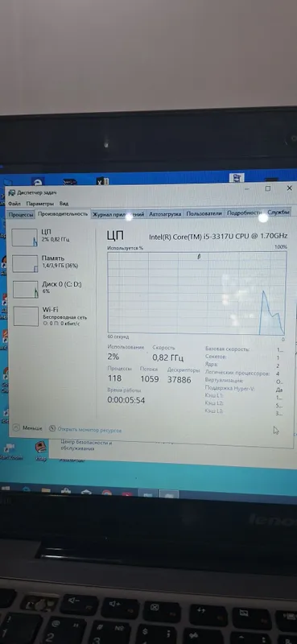The height and width of the screenshot is (644, 297).
Task: Open the Службы tab
Action: click(278, 213)
